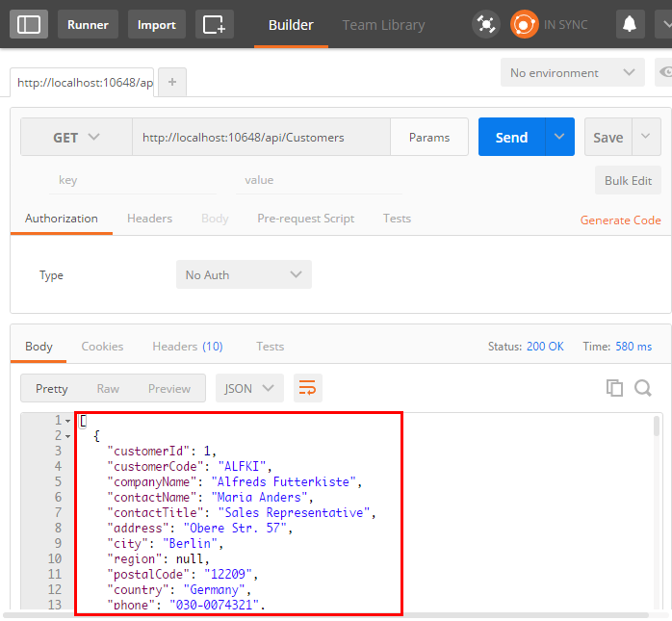Click the "12209" postalCode value
The width and height of the screenshot is (672, 621).
pyautogui.click(x=227, y=574)
